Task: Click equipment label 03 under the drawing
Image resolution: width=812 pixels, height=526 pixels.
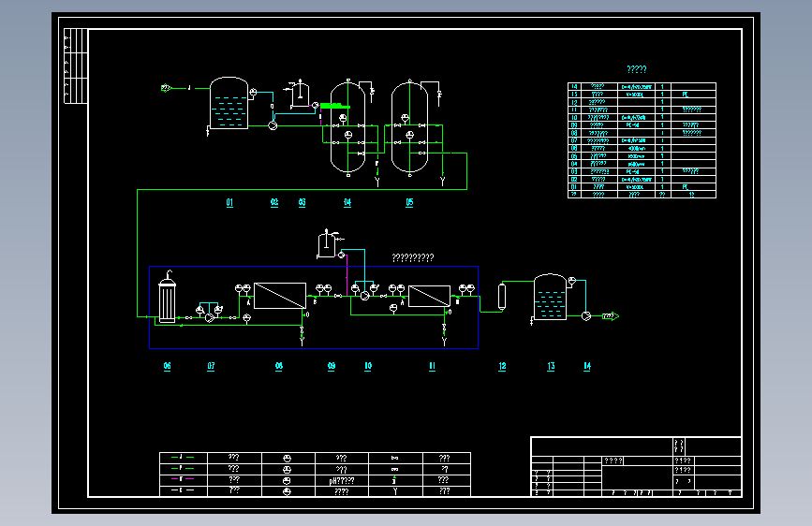Action: tap(302, 202)
